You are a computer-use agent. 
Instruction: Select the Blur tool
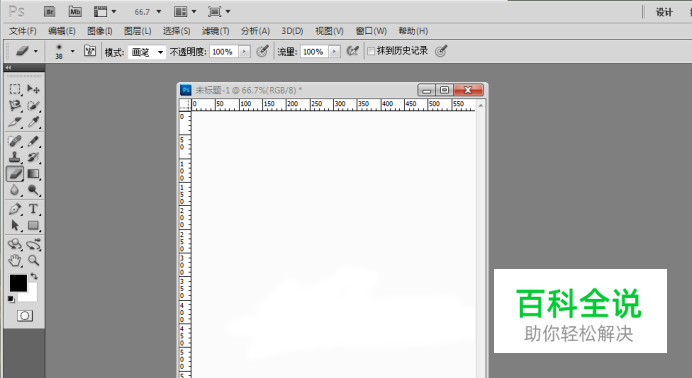point(15,190)
